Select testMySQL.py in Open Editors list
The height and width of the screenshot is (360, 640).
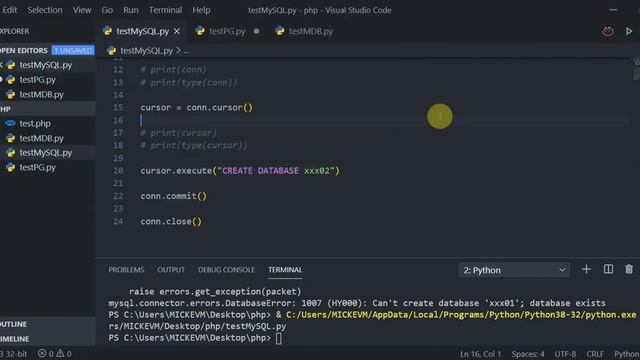tap(46, 65)
